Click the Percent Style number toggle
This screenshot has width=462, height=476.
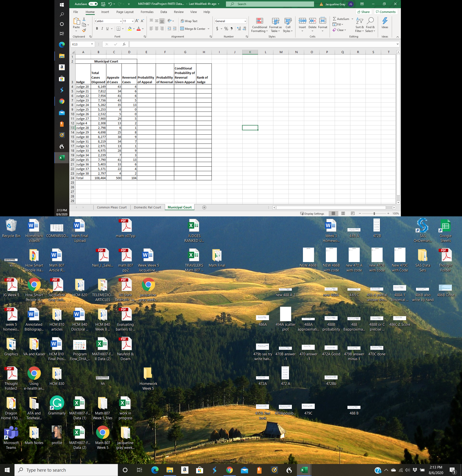tap(226, 29)
